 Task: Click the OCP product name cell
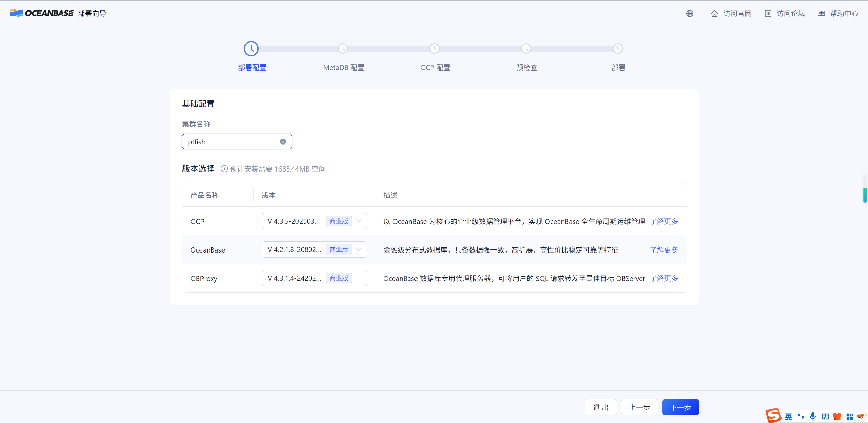[197, 221]
